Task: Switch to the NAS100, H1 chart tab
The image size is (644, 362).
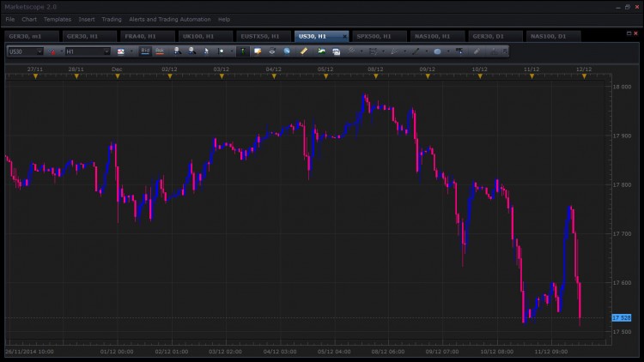Action: (437, 37)
